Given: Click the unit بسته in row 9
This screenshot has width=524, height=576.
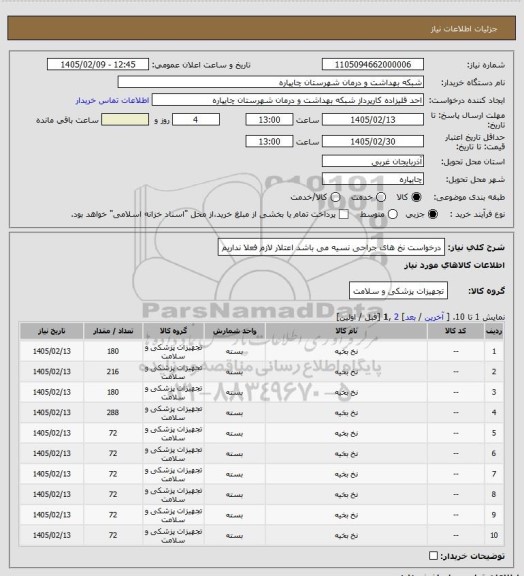Looking at the screenshot, I should 234,515.
